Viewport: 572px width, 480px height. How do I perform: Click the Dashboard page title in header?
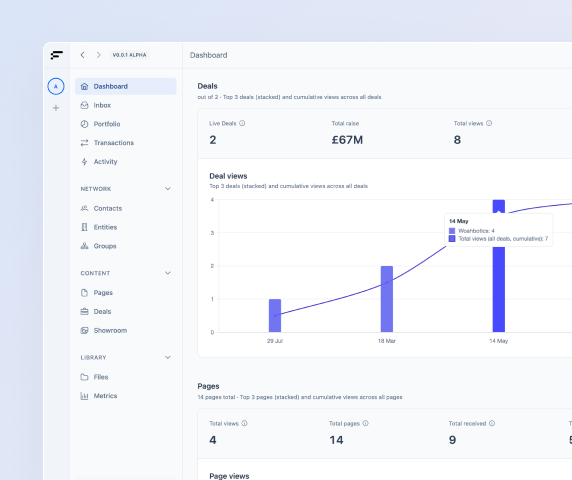tap(209, 55)
